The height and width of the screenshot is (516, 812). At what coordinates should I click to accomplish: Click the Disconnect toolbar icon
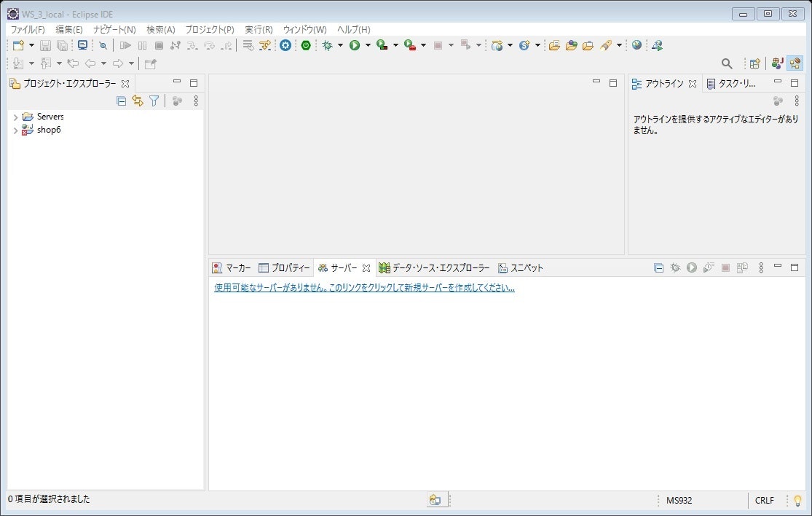point(176,46)
